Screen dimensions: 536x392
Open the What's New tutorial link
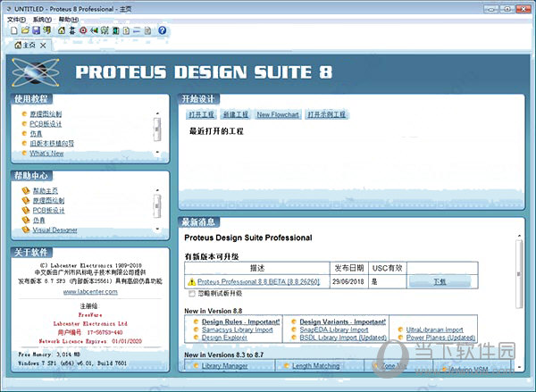pos(46,153)
